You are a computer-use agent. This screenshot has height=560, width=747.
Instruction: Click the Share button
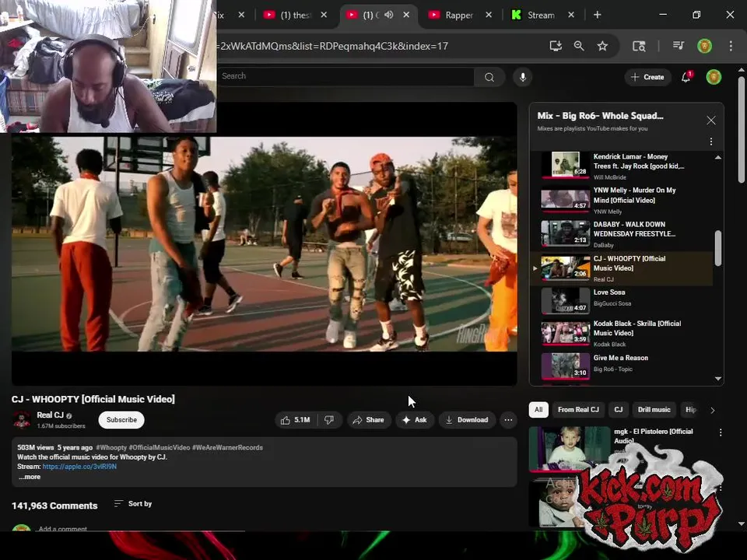(x=368, y=420)
